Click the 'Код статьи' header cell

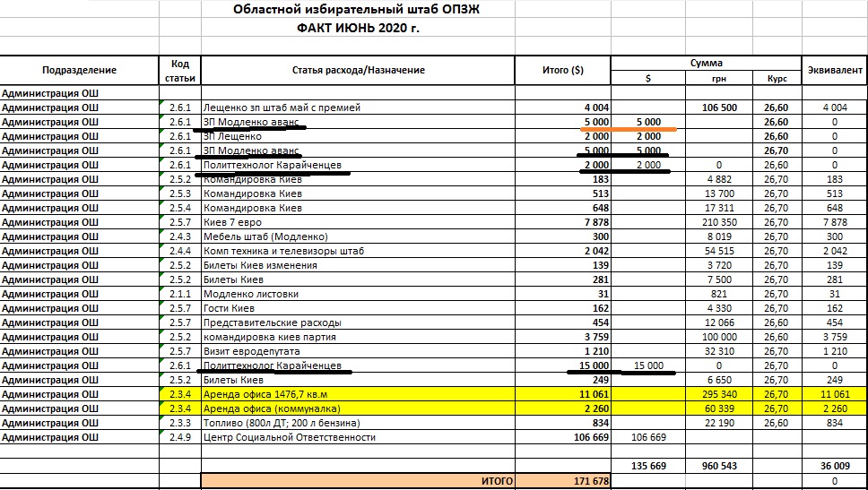coord(179,70)
